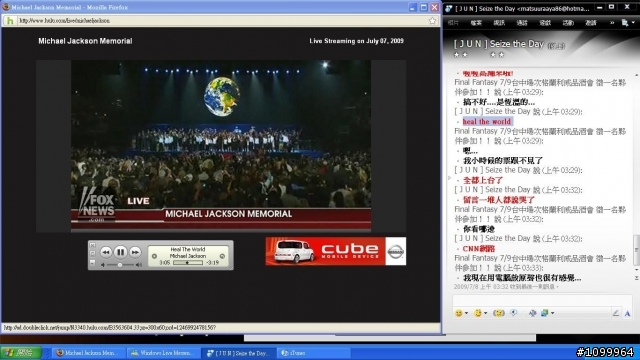Adjust the mini player volume slider
The image size is (640, 360).
click(120, 265)
